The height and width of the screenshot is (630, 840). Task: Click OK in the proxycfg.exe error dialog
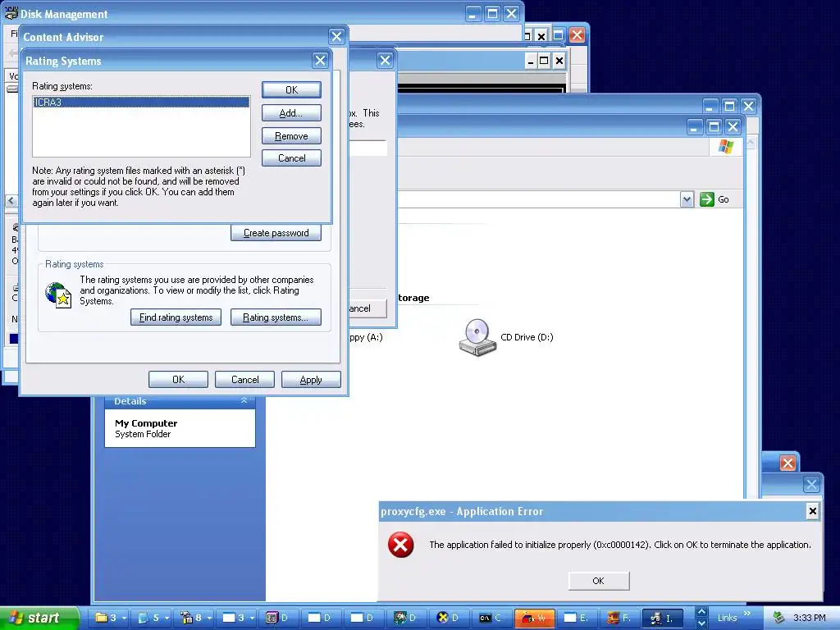[x=598, y=581]
